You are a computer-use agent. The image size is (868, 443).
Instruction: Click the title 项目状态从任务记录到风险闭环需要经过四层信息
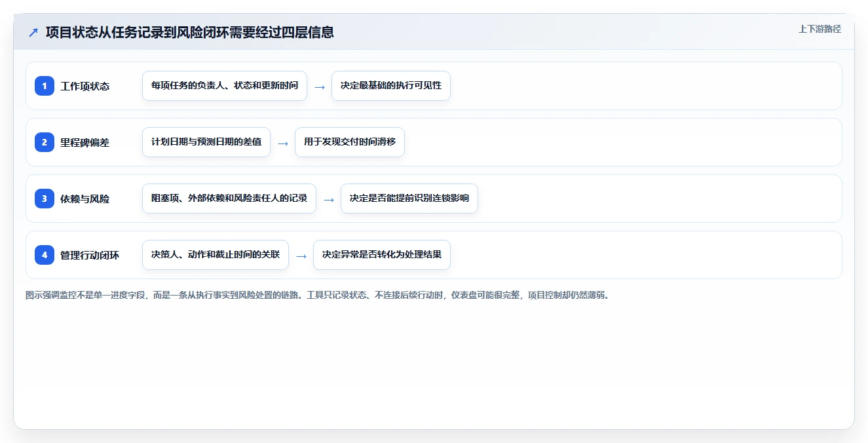[190, 32]
